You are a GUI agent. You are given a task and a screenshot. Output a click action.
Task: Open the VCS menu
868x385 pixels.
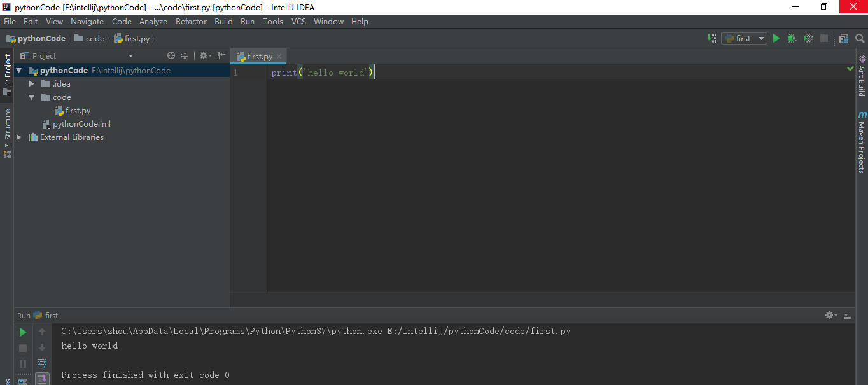pos(298,21)
